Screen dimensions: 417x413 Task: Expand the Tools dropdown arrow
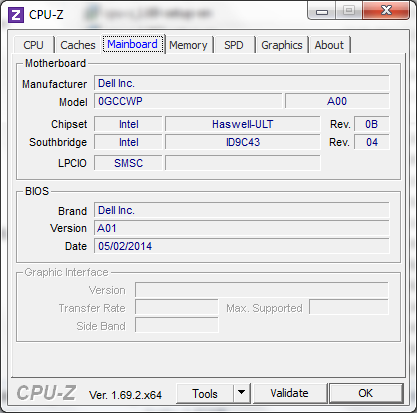click(x=242, y=394)
